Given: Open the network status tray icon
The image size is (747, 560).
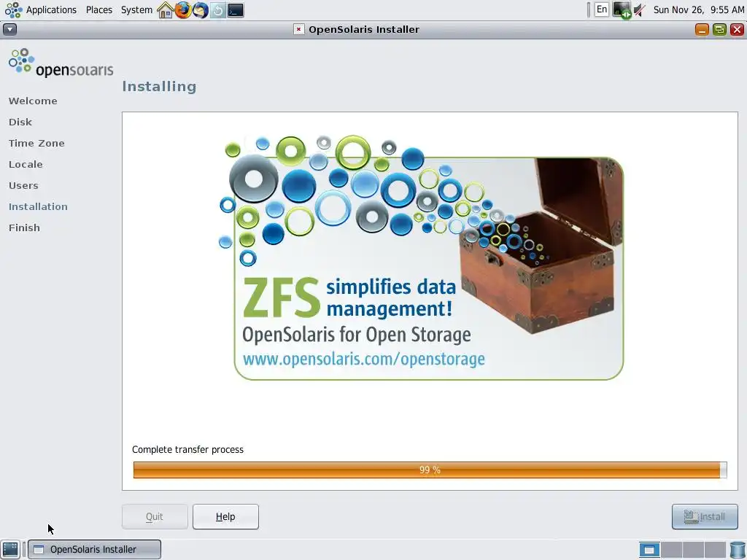Looking at the screenshot, I should (x=622, y=10).
